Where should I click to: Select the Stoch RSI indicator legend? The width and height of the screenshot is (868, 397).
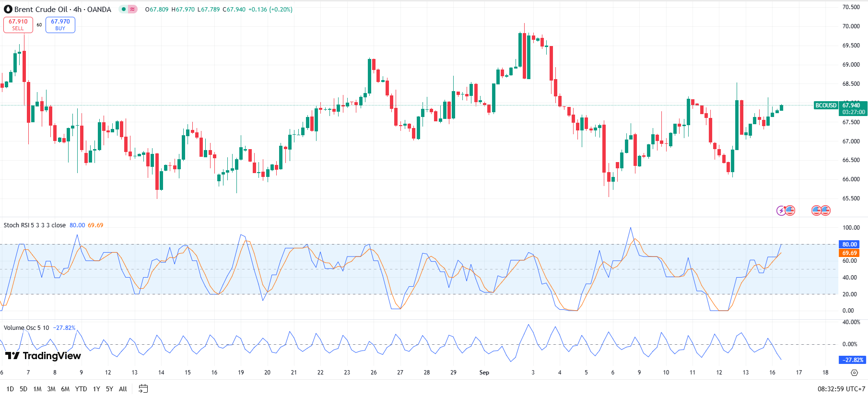pyautogui.click(x=35, y=225)
